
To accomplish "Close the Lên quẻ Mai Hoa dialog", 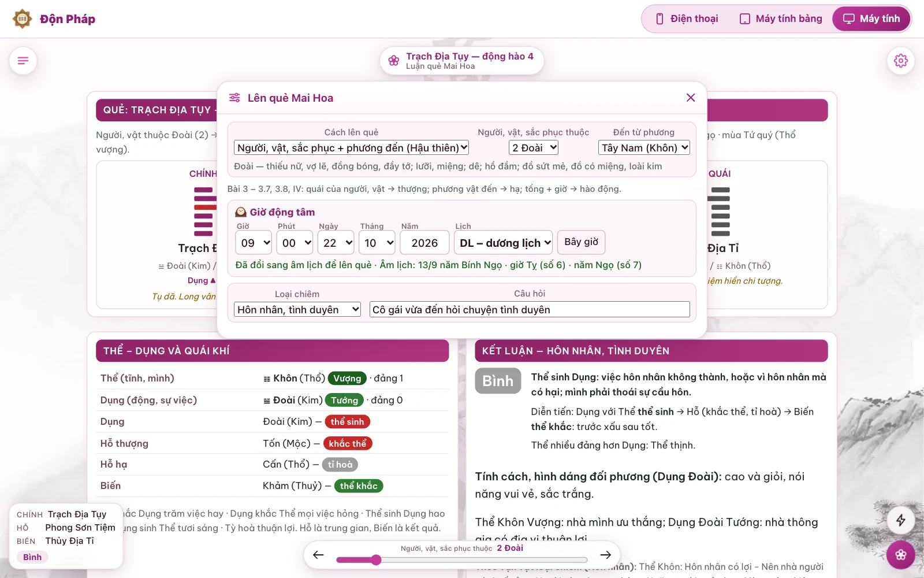I will (x=691, y=98).
